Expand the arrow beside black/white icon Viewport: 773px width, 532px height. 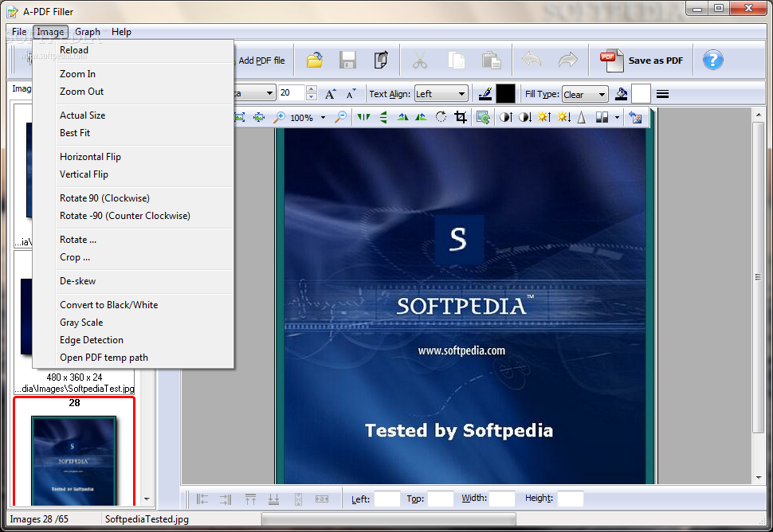[x=617, y=118]
